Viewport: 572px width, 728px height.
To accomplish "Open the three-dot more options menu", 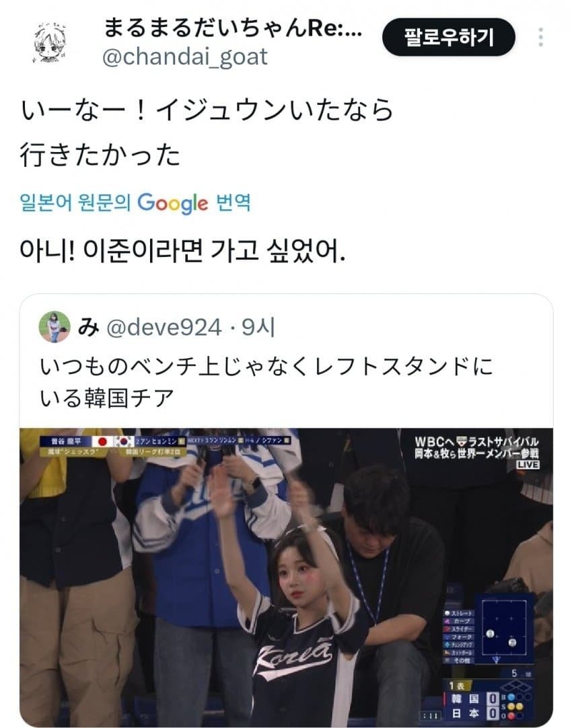I will coord(541,37).
